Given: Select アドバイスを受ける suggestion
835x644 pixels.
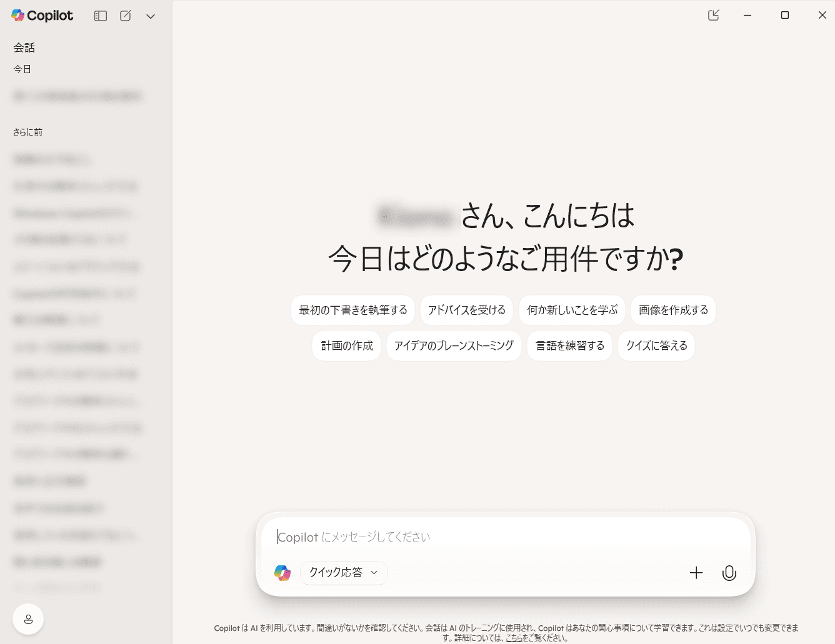Looking at the screenshot, I should (467, 310).
